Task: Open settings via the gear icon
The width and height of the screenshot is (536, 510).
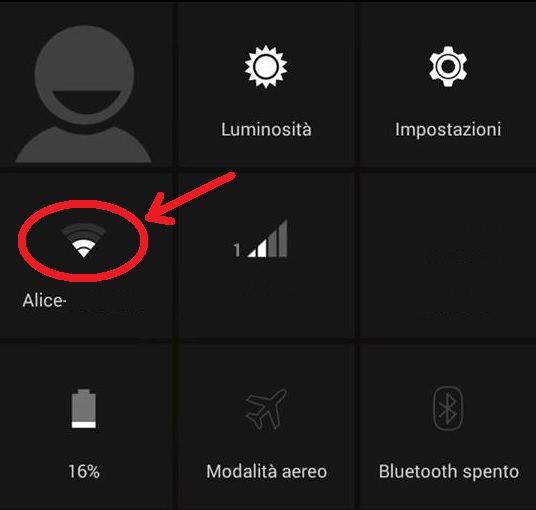Action: coord(448,66)
